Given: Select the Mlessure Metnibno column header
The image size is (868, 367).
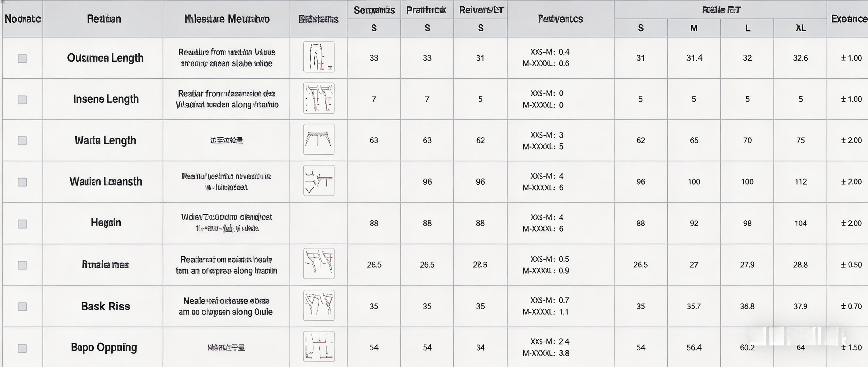Looking at the screenshot, I should (227, 19).
